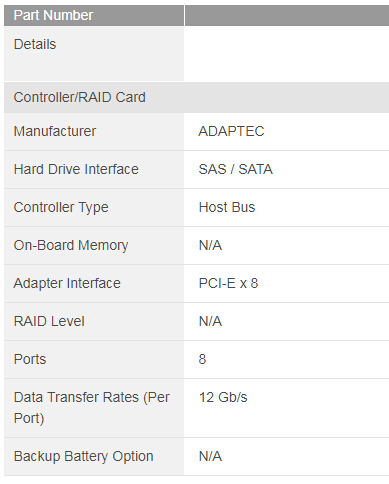
Task: Click the N/A value for On-Board Memory
Action: click(210, 245)
